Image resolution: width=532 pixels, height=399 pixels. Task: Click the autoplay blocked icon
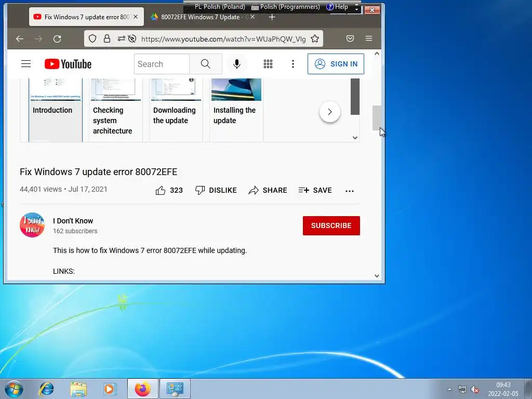(x=132, y=38)
